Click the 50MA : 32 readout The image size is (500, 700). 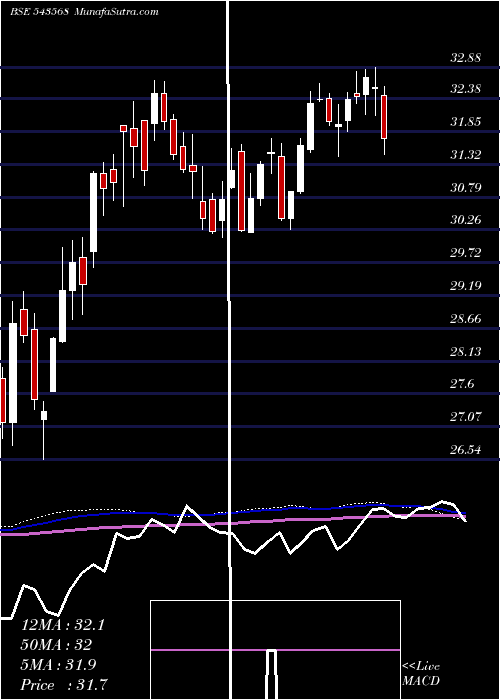pyautogui.click(x=56, y=645)
